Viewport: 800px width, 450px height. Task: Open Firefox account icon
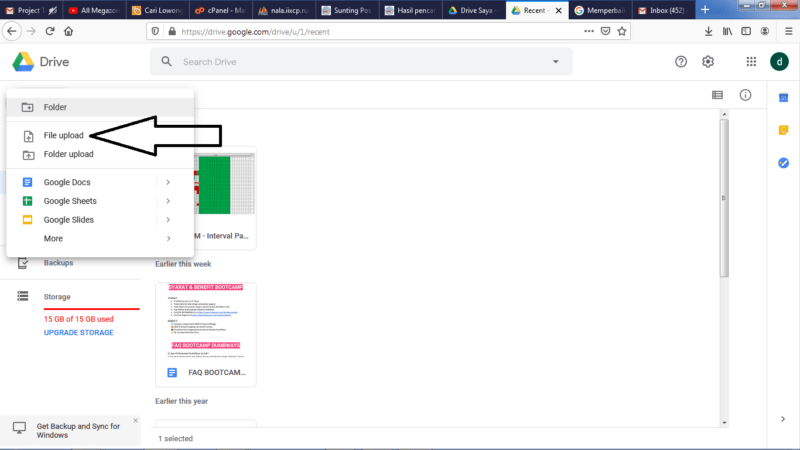pos(764,31)
